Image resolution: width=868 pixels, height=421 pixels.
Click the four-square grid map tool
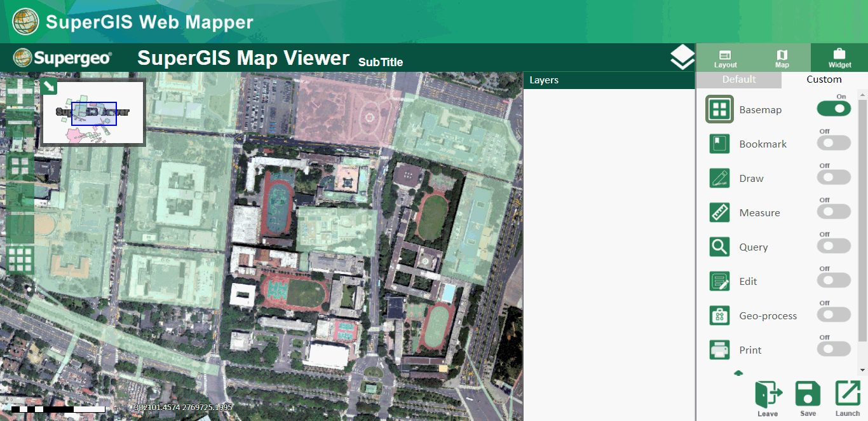[x=20, y=167]
